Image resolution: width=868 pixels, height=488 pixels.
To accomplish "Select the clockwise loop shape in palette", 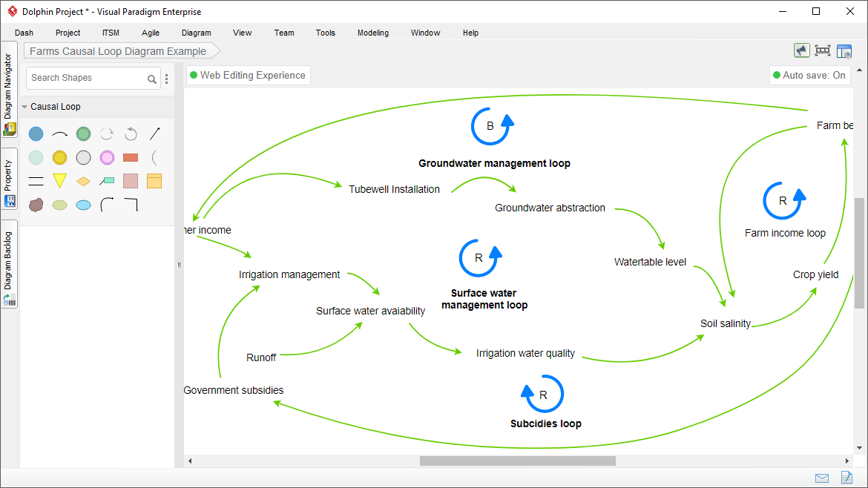I will (107, 134).
